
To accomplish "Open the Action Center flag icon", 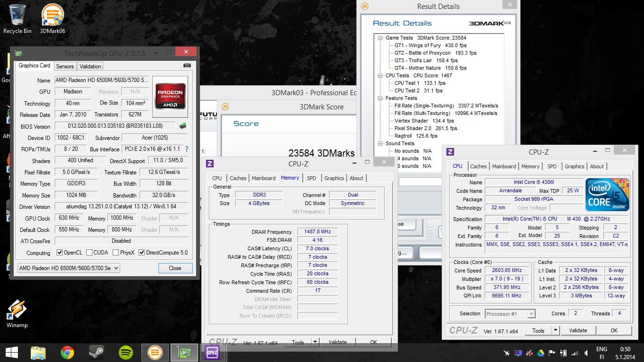I will (552, 352).
